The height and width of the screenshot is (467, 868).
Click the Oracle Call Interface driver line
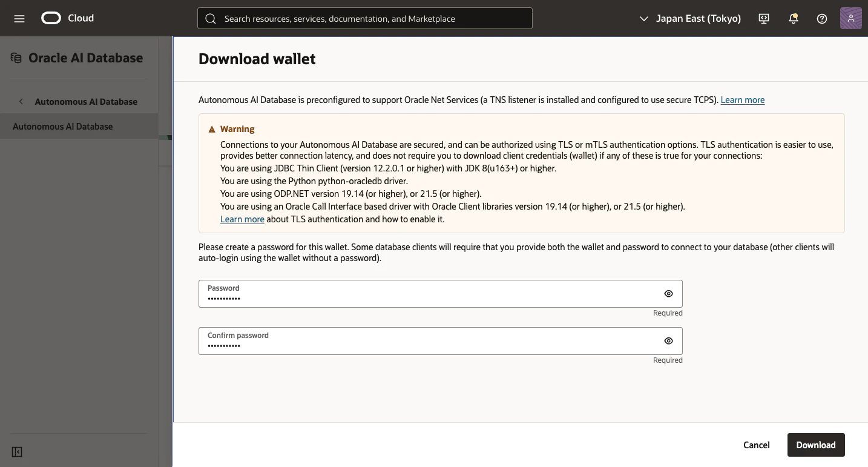tap(453, 207)
